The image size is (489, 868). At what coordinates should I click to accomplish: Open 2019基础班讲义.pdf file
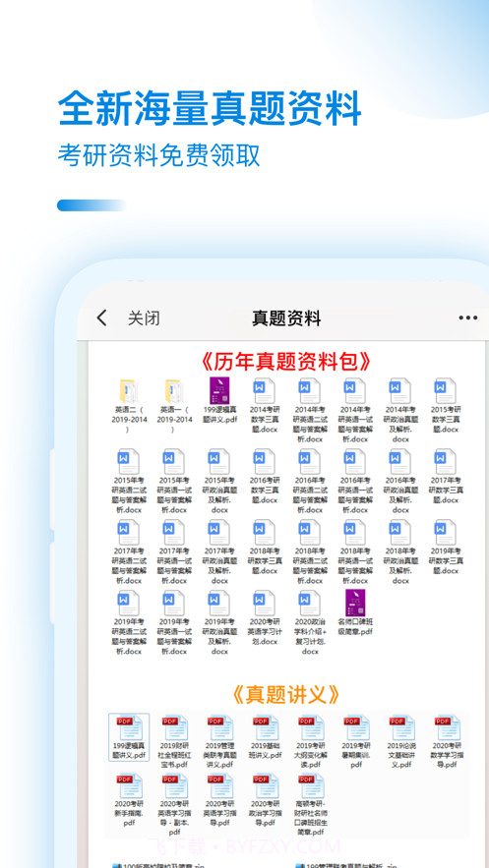(x=265, y=737)
